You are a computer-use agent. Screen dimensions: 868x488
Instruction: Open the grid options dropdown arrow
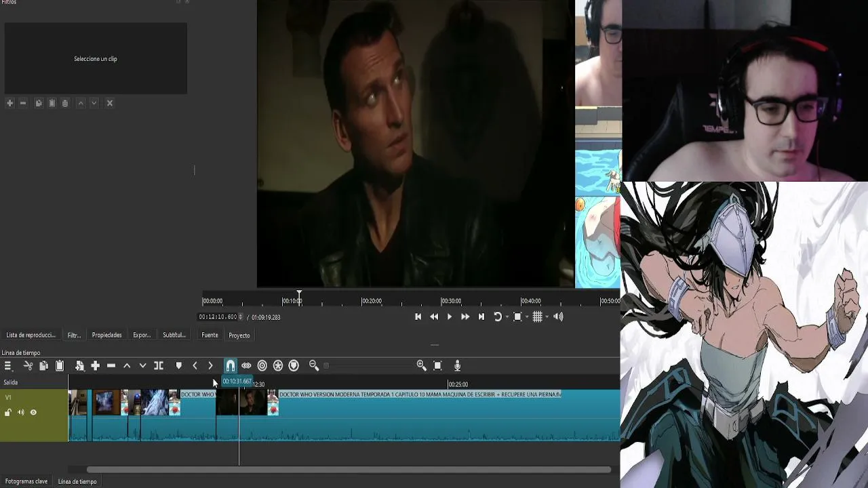(x=547, y=317)
